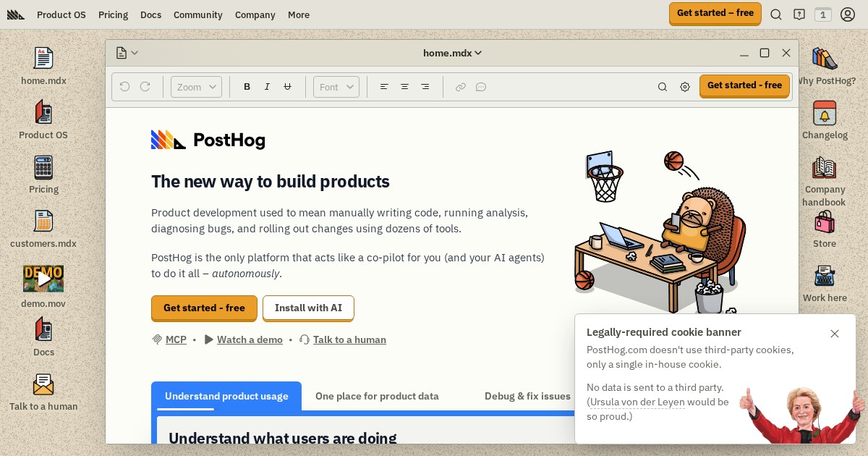Dismiss the cookie banner
The image size is (868, 456).
click(x=835, y=334)
